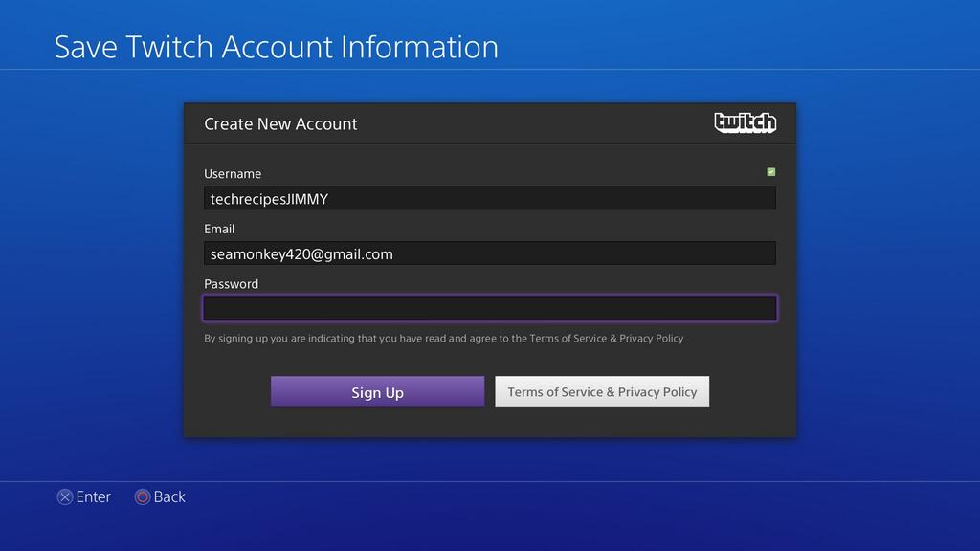The height and width of the screenshot is (551, 980).
Task: Click the signing-up agreement notice text
Action: pyautogui.click(x=444, y=338)
